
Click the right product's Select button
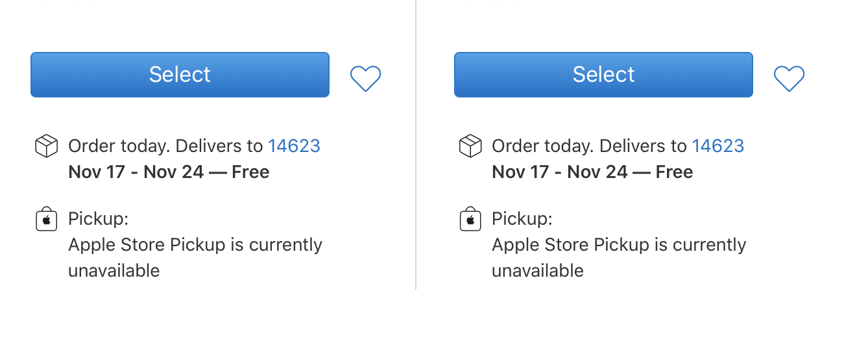point(603,75)
